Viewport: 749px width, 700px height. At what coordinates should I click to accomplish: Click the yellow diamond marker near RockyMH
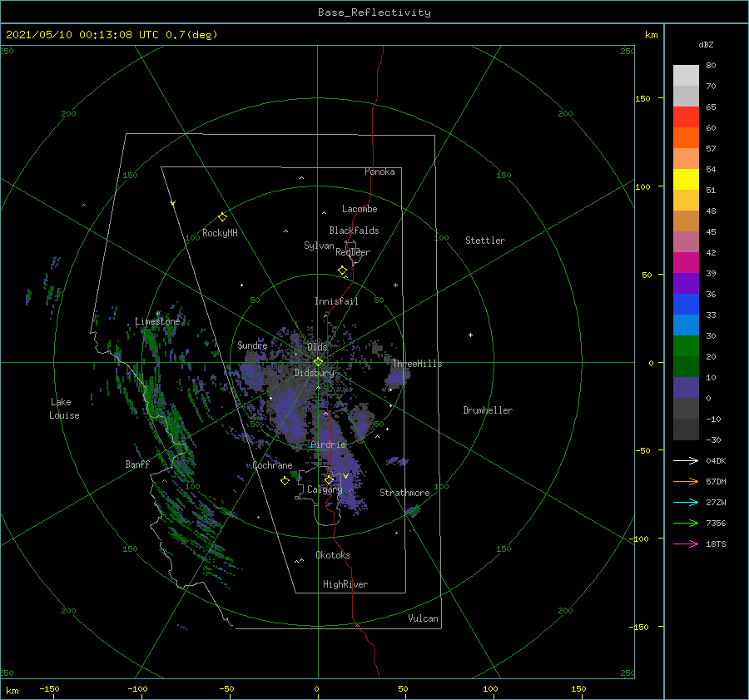[222, 217]
